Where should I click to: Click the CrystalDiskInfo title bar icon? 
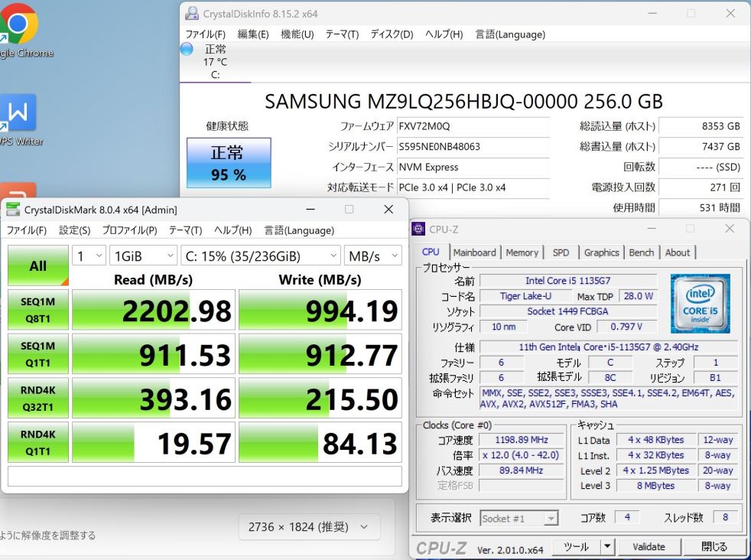coord(192,14)
